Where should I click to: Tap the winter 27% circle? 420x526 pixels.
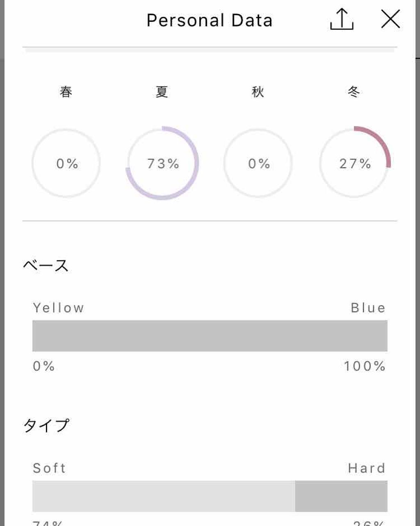tap(354, 163)
